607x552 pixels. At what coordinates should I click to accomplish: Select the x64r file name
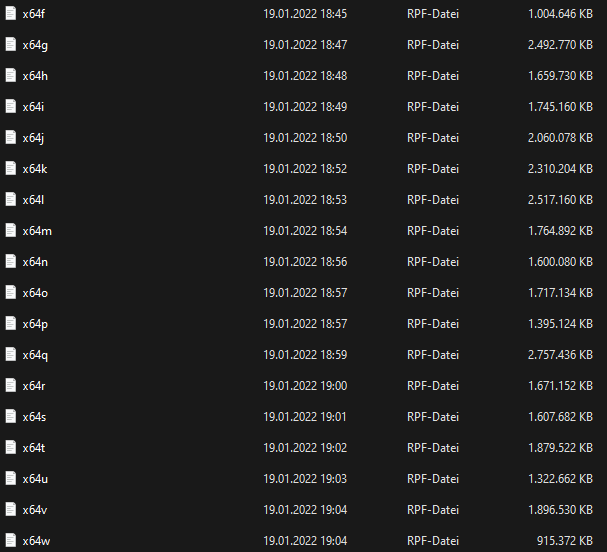[34, 386]
